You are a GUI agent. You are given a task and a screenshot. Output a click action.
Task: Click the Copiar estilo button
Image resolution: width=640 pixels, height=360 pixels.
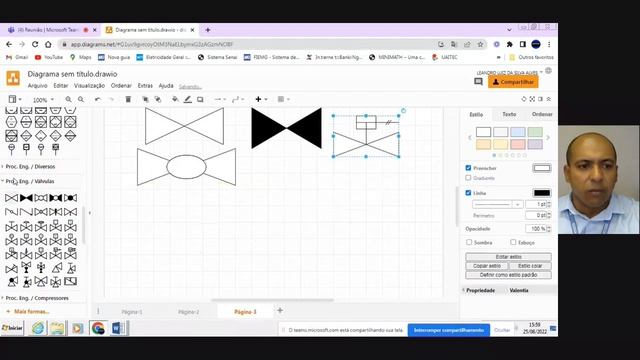[x=487, y=266]
